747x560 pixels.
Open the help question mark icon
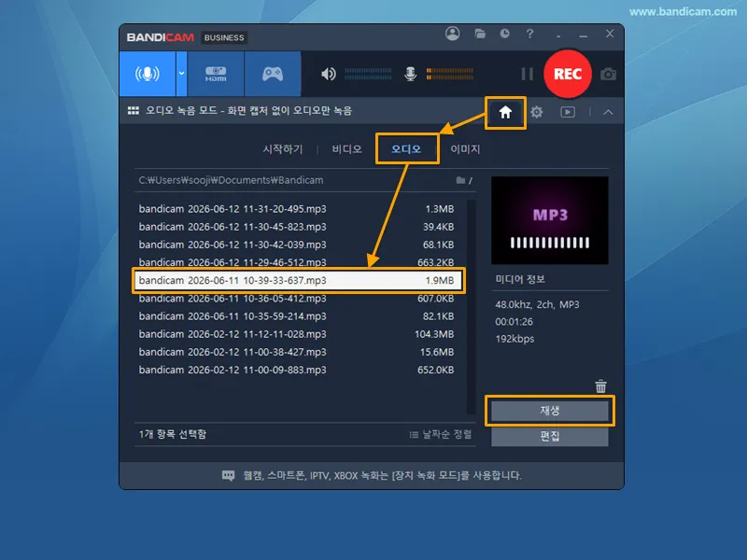[x=529, y=34]
